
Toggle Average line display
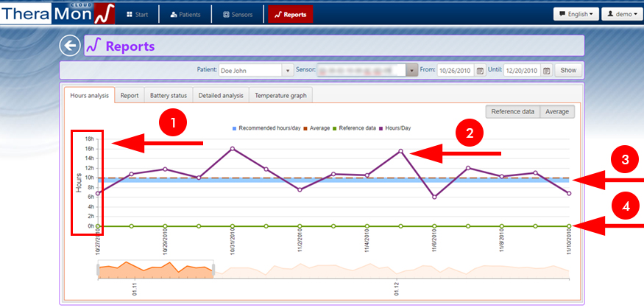pyautogui.click(x=557, y=111)
